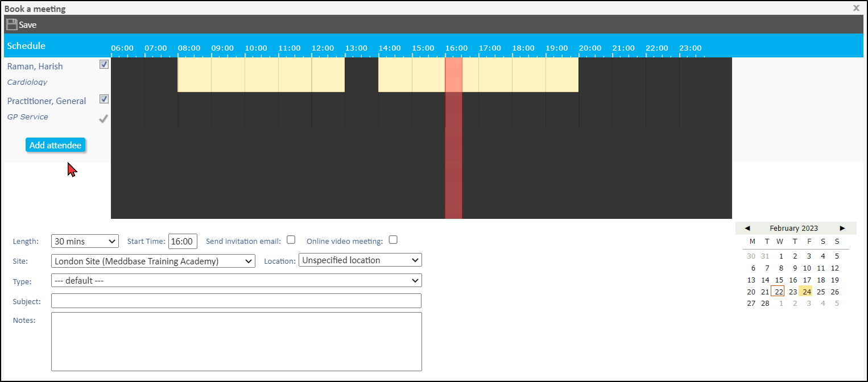Enable Send invitation email checkbox

(291, 240)
